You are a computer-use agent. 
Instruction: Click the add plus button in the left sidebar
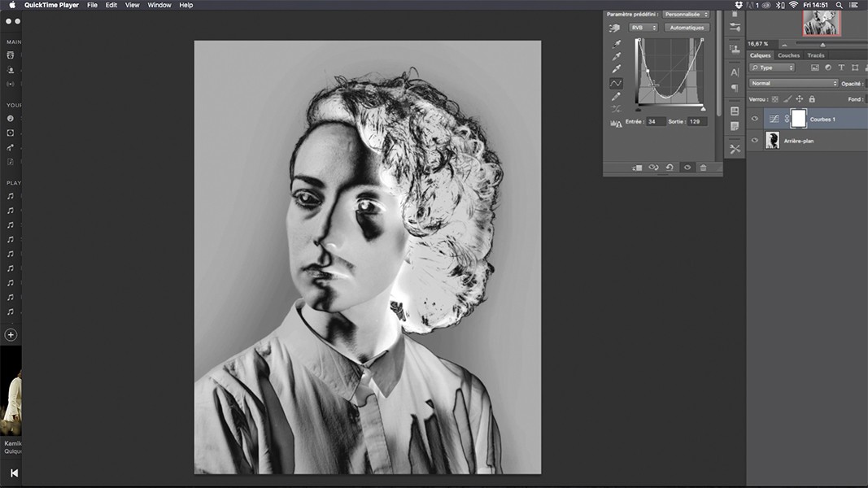pyautogui.click(x=11, y=335)
